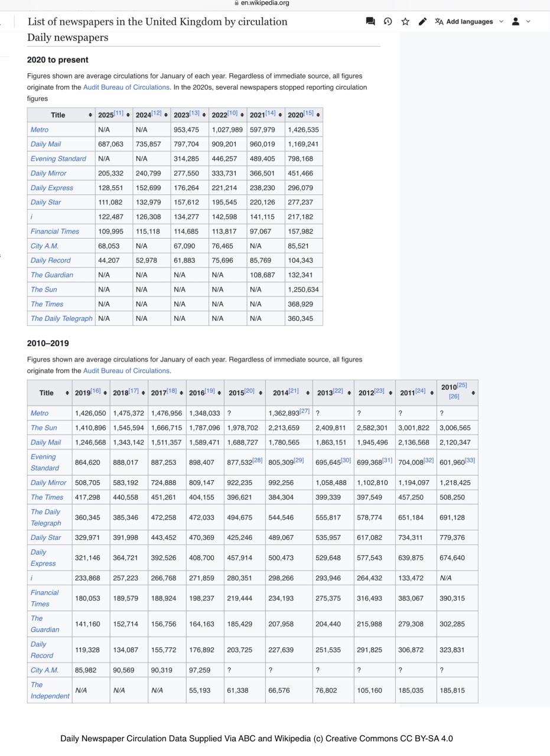Click the user account icon

tap(515, 22)
